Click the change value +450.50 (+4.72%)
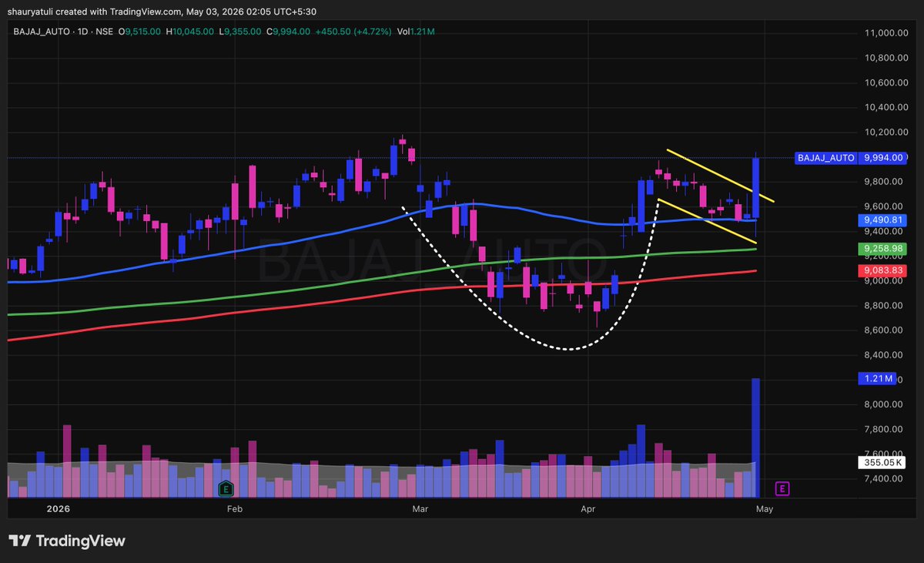This screenshot has width=924, height=563. pos(353,32)
